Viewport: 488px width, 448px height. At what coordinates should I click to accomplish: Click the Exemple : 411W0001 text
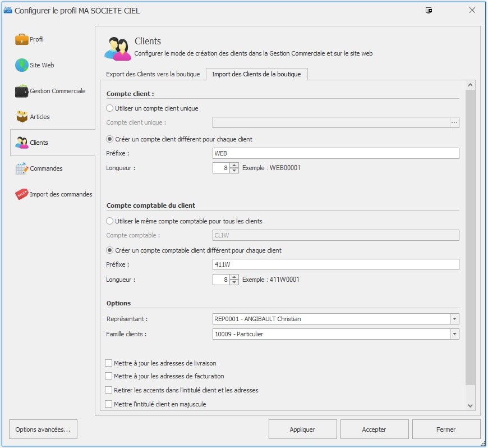point(271,280)
